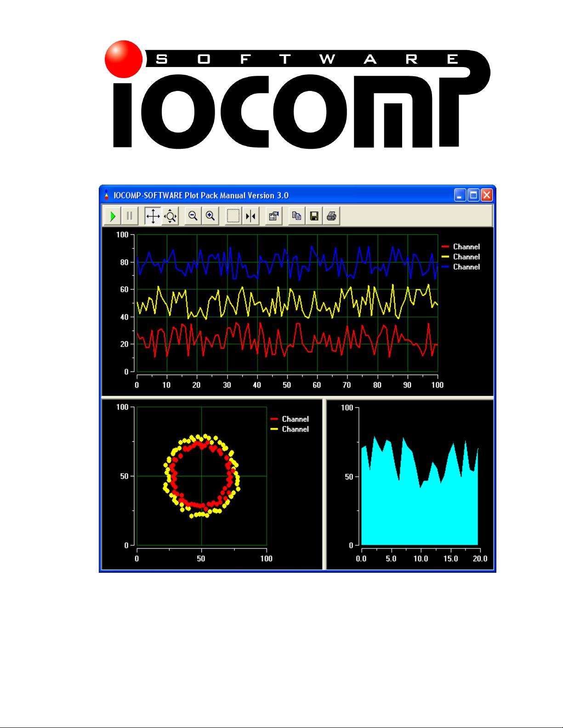The width and height of the screenshot is (563, 728).
Task: Activate the zoom box selection tool
Action: 233,216
